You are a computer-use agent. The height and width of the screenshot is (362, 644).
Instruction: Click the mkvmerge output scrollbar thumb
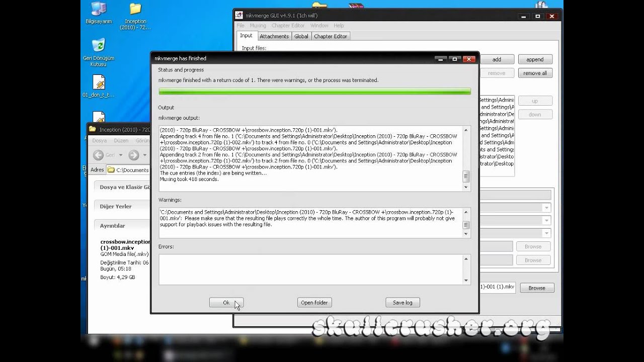click(466, 176)
